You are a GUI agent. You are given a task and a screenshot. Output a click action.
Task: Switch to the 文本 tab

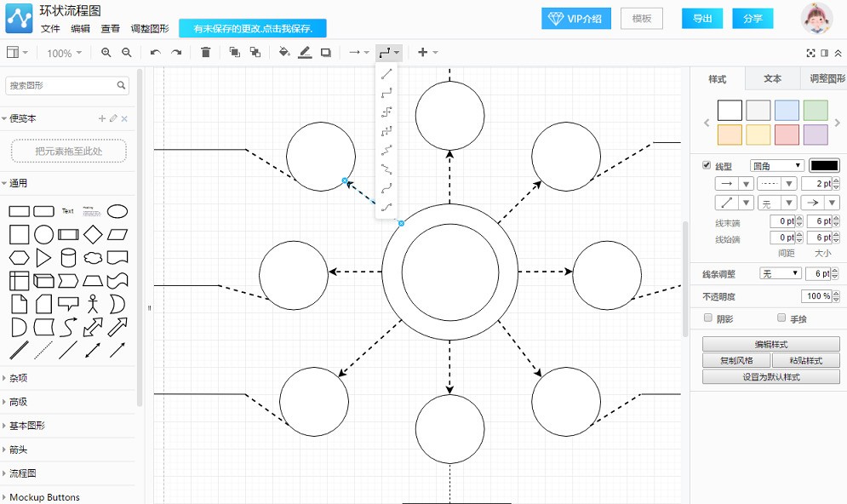(x=772, y=79)
